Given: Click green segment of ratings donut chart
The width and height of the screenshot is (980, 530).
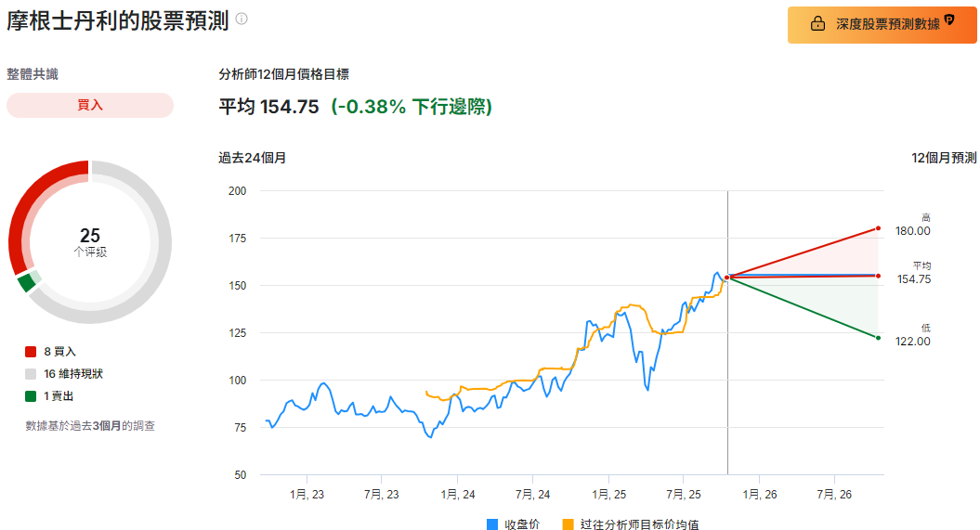Looking at the screenshot, I should coord(26,282).
